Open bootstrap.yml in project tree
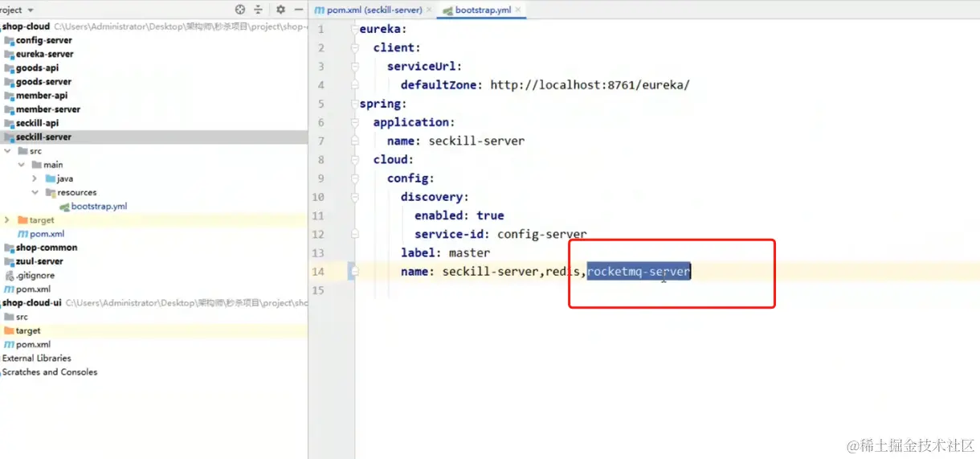Image resolution: width=980 pixels, height=459 pixels. pyautogui.click(x=99, y=206)
